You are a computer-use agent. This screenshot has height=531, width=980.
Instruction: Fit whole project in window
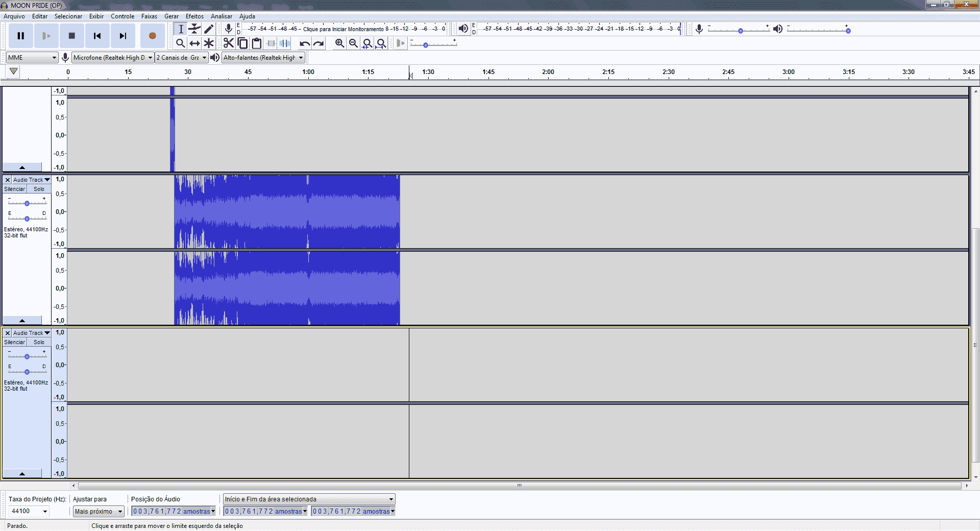click(381, 43)
